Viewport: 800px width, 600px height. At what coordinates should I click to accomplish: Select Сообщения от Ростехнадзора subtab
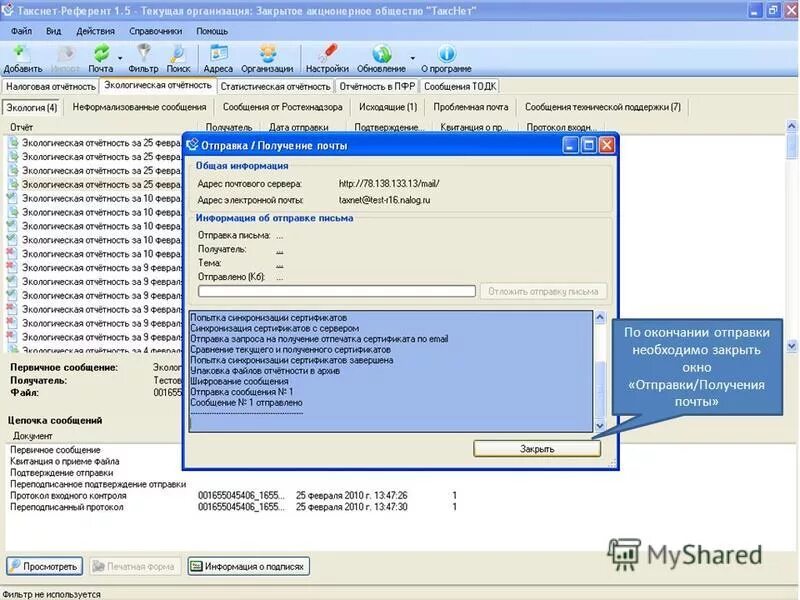283,107
